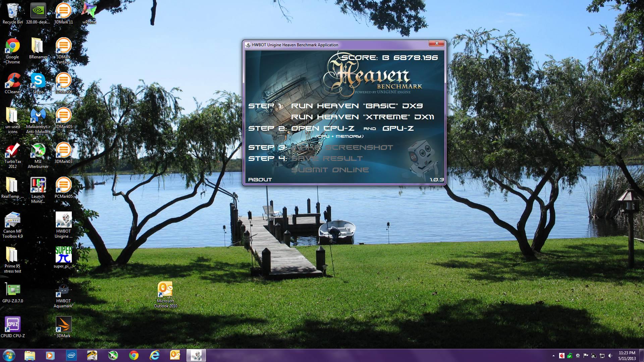644x362 pixels.
Task: Open the Action Center flag icon
Action: coord(586,356)
